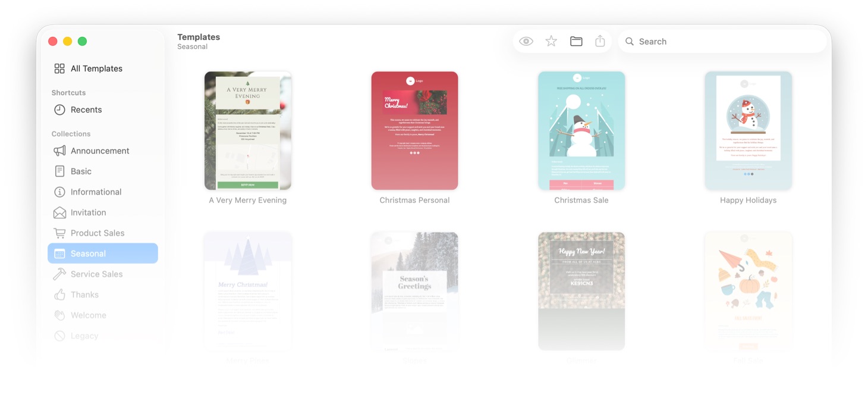Click the share icon in toolbar

click(x=600, y=42)
